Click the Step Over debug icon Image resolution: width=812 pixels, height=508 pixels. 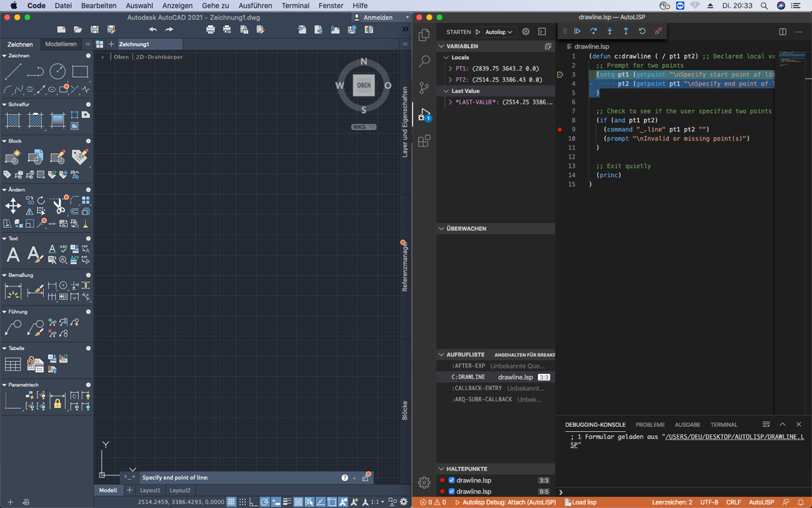(593, 31)
